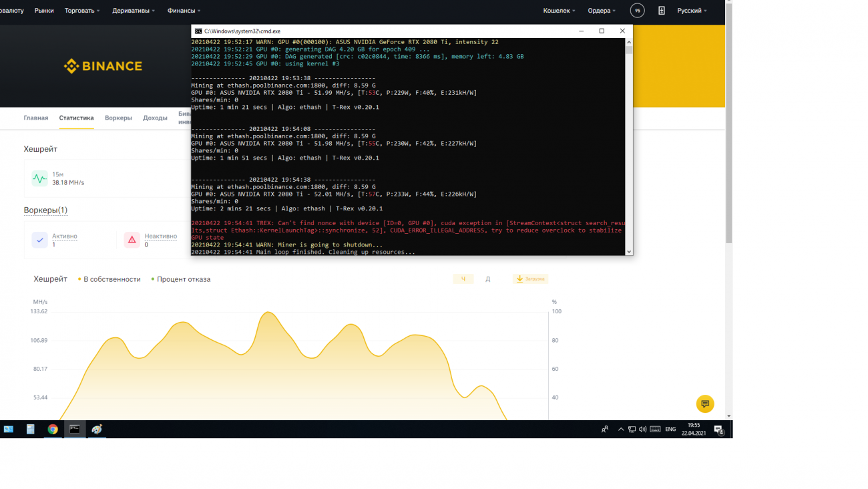Click the scroll down arrow in cmd window
Image resolution: width=868 pixels, height=489 pixels.
tap(628, 251)
